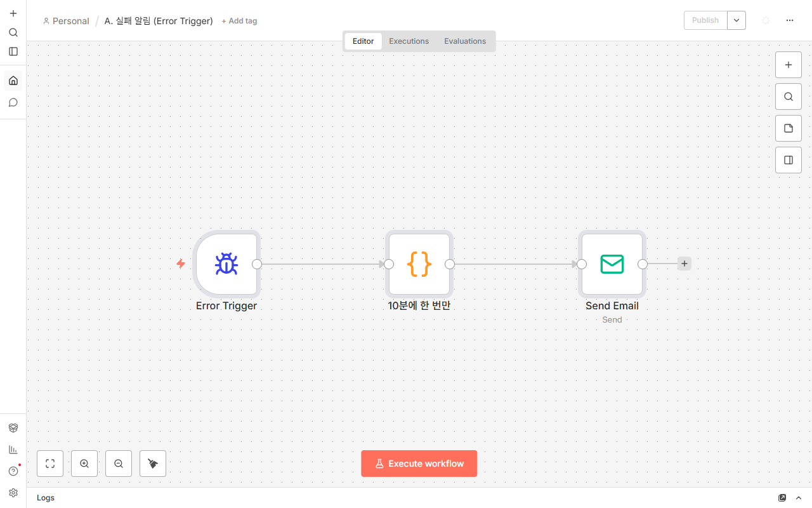Add a sticky note to canvas

(x=789, y=128)
